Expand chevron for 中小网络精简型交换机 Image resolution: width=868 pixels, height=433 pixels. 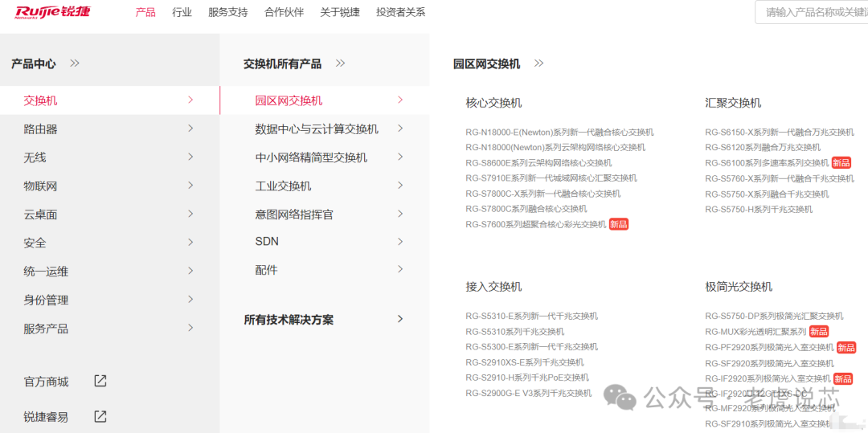400,157
